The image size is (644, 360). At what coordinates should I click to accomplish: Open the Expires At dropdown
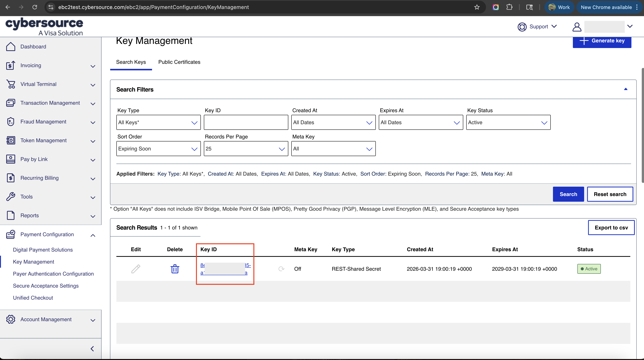(x=421, y=123)
